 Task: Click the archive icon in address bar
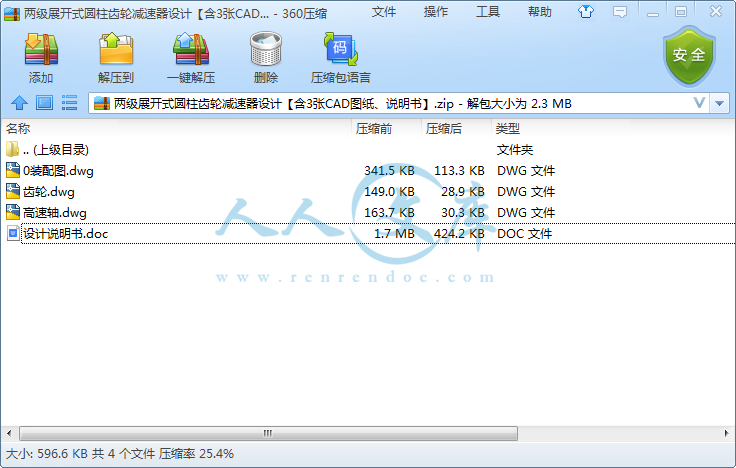coord(102,103)
